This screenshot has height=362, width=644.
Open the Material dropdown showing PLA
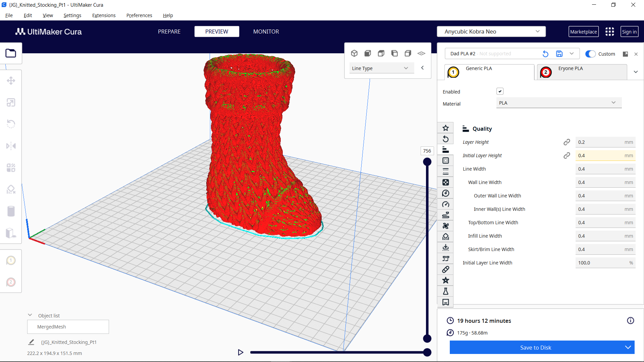[x=558, y=103]
